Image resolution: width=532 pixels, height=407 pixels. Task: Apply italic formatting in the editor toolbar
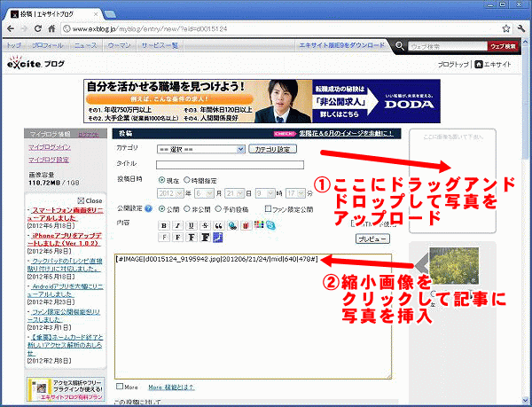(x=177, y=225)
